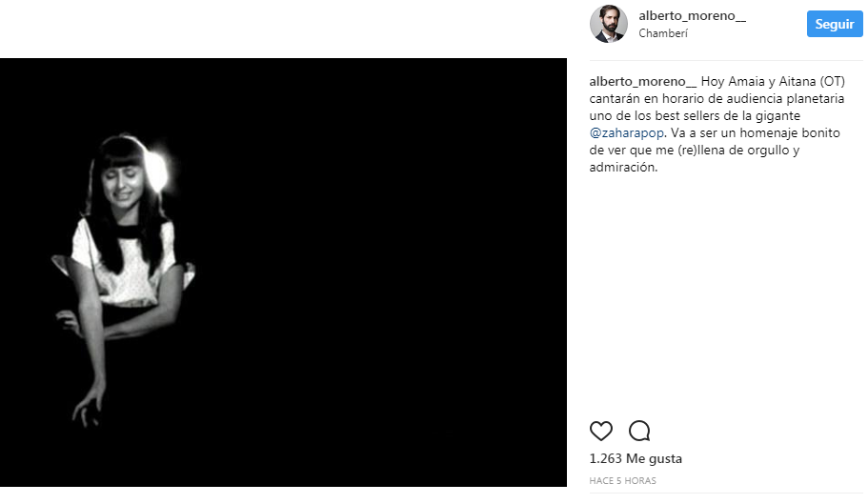Open the HACE 5 HORAS timestamp
This screenshot has height=504, width=868.
tap(623, 481)
